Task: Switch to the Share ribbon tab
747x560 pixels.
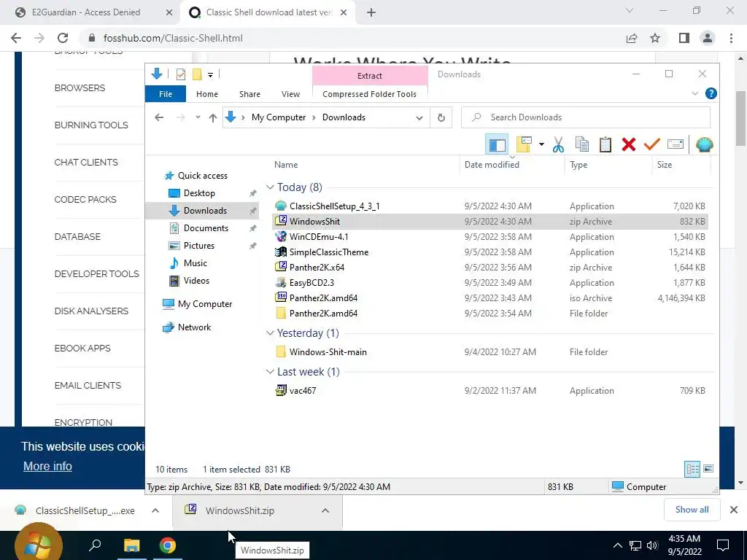Action: click(249, 94)
